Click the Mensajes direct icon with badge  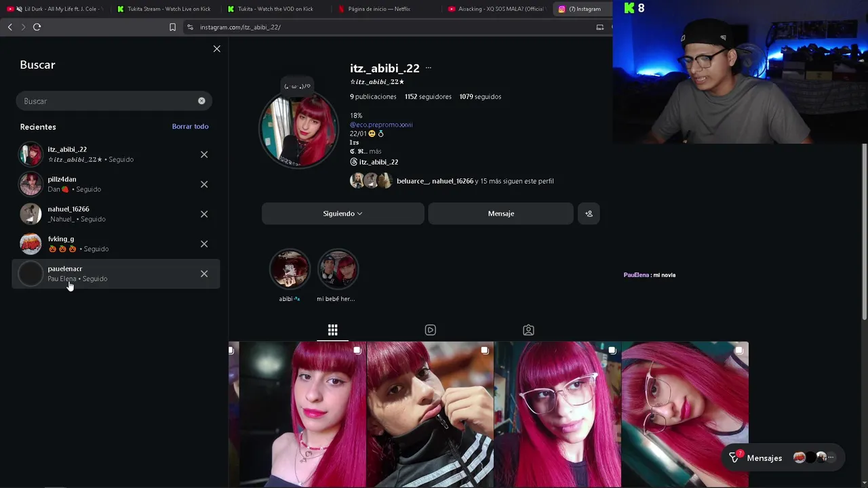click(734, 457)
